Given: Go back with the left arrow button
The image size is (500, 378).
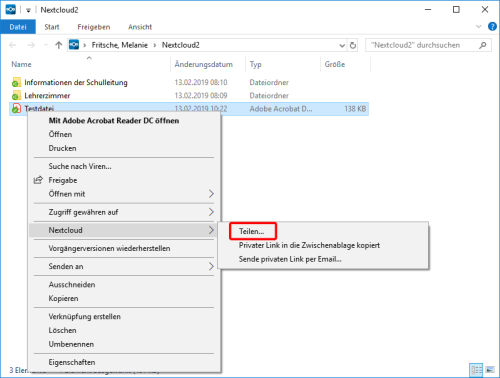Looking at the screenshot, I should [13, 45].
